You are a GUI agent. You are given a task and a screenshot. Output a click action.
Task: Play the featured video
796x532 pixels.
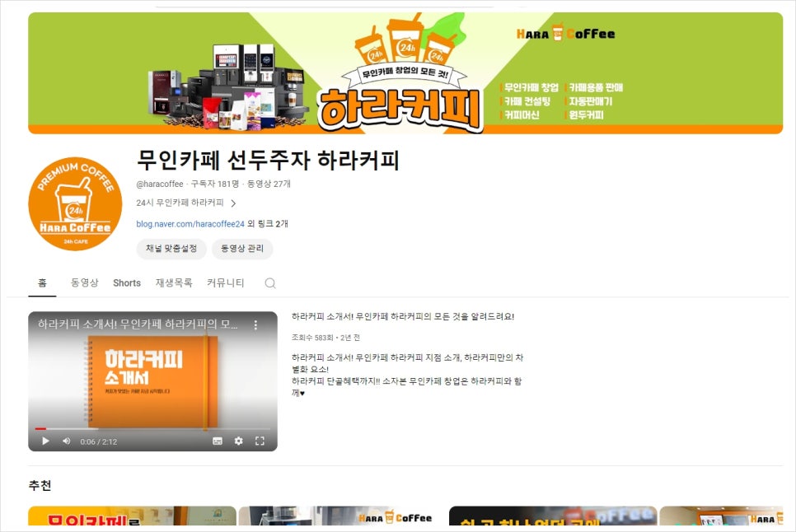[x=45, y=441]
